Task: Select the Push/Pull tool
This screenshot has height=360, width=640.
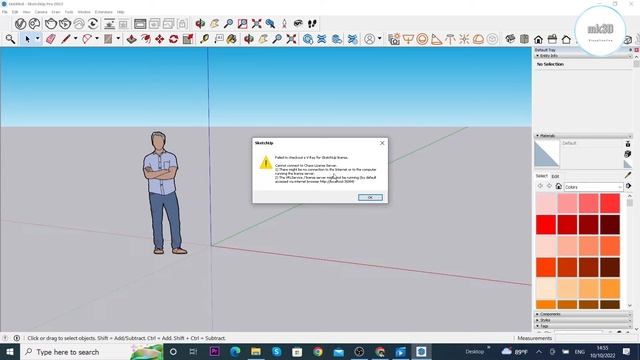Action: [131, 39]
